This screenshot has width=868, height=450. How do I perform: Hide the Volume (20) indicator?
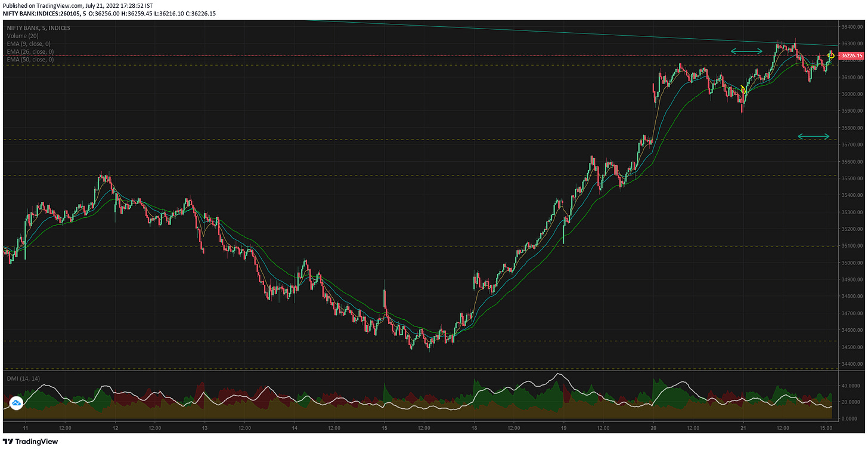[x=21, y=36]
